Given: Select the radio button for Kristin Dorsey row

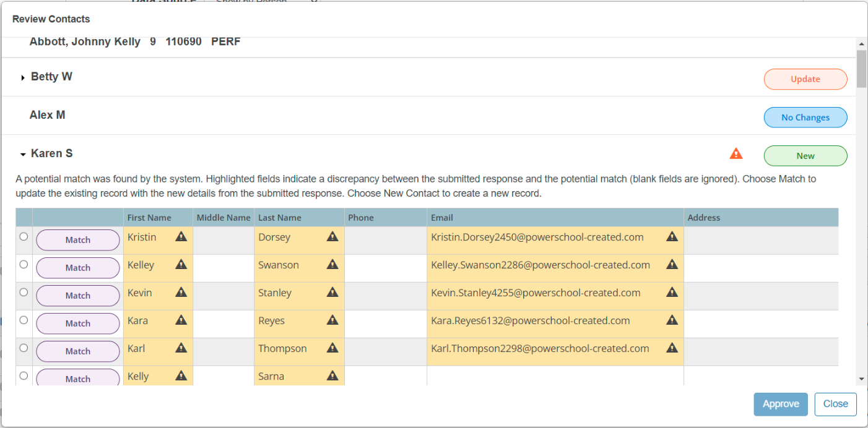Looking at the screenshot, I should coord(22,236).
